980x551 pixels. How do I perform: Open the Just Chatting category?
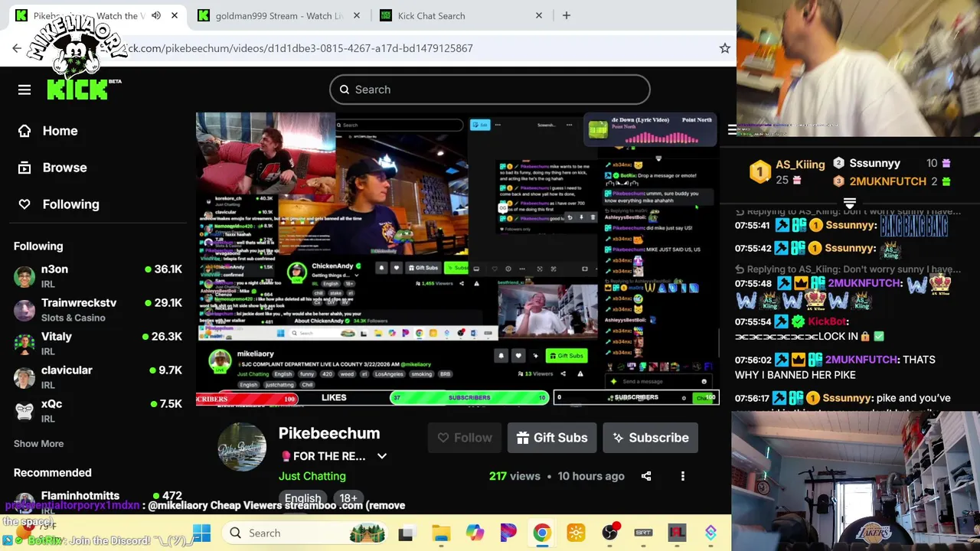pos(312,476)
